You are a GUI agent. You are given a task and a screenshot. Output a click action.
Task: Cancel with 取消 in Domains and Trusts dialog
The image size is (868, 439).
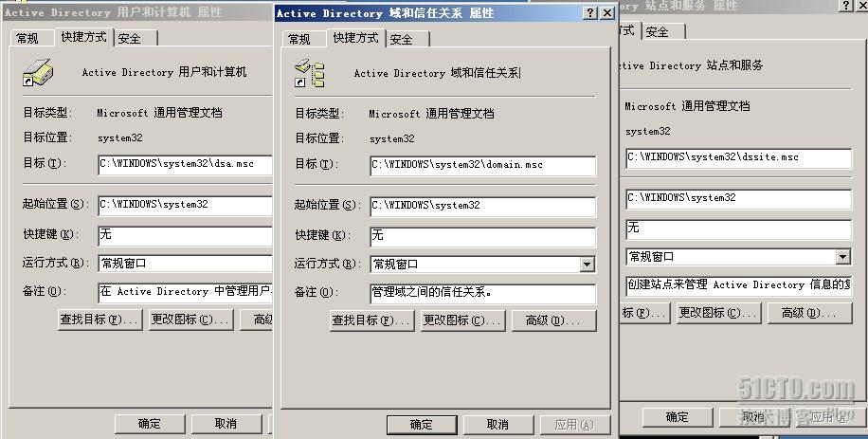pos(498,425)
